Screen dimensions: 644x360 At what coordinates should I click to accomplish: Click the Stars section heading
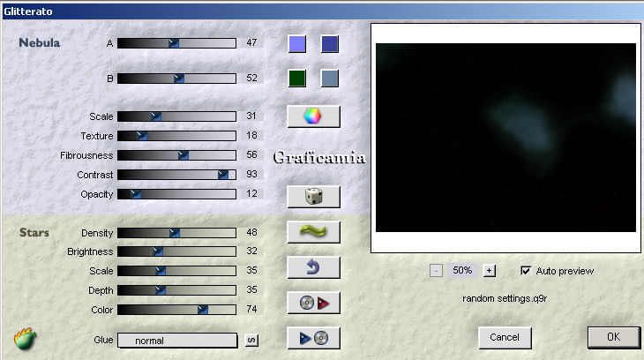(x=34, y=233)
